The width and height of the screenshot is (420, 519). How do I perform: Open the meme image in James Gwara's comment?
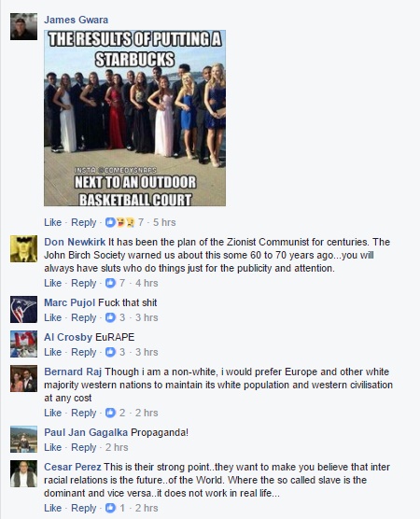pyautogui.click(x=135, y=119)
